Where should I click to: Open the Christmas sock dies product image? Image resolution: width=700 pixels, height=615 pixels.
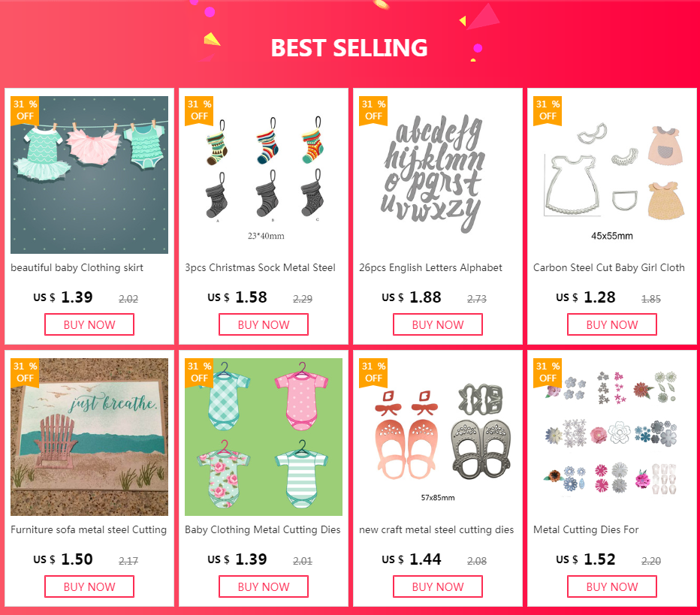264,175
